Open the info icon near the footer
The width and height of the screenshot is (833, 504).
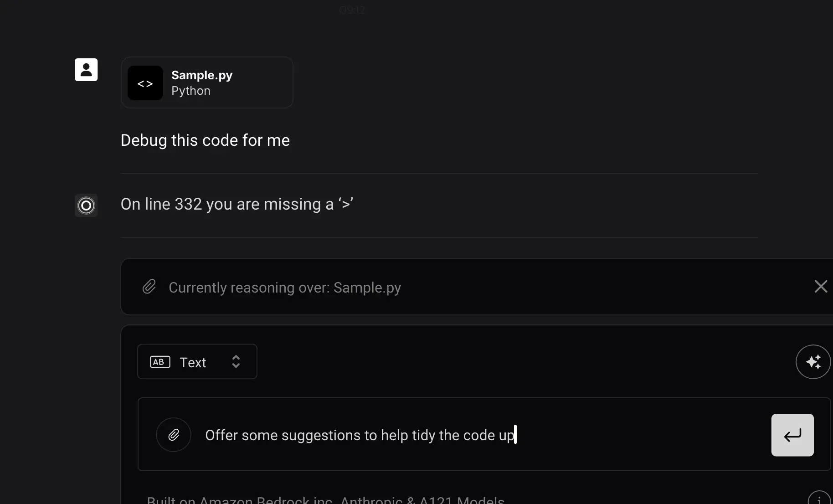[x=819, y=499]
